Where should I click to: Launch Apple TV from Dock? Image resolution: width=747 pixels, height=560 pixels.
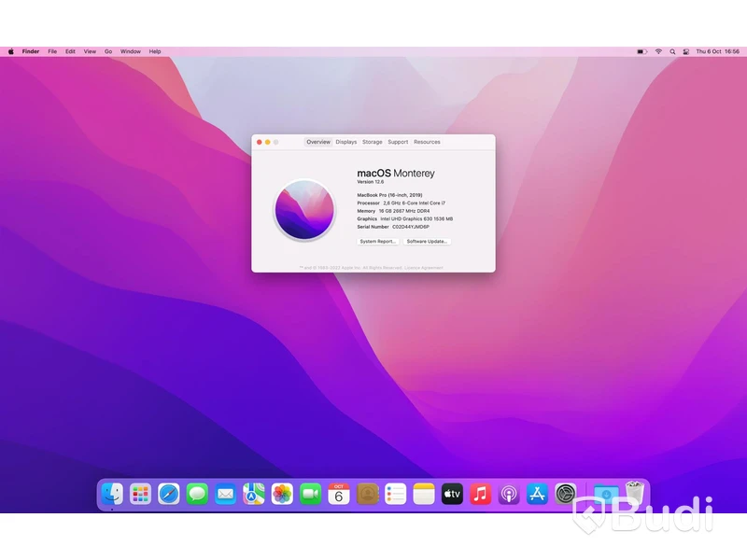tap(452, 494)
